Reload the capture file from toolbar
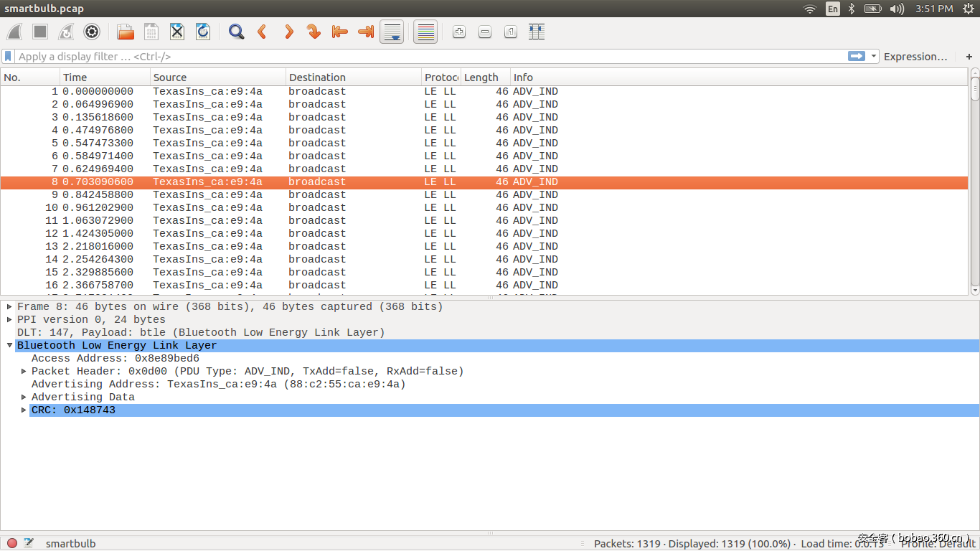Screen dimensions: 980x551 [203, 32]
